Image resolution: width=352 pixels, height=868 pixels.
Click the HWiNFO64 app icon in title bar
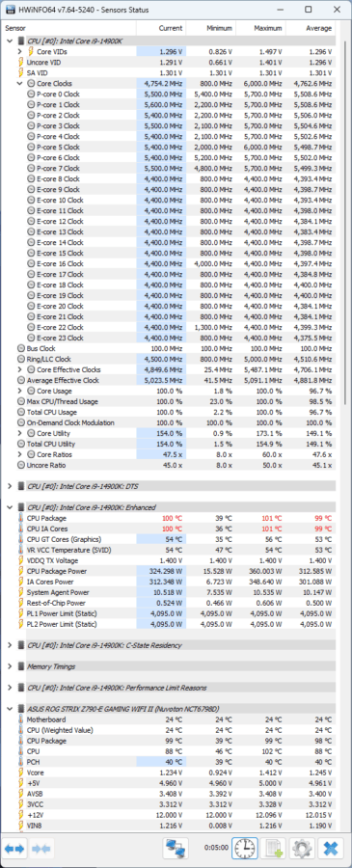tap(10, 10)
